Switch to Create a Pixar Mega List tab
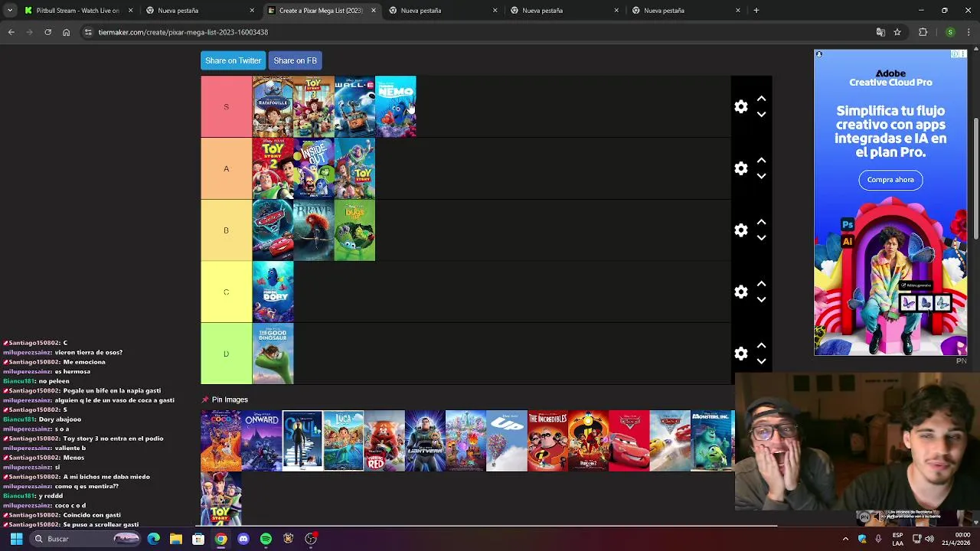 coord(321,11)
